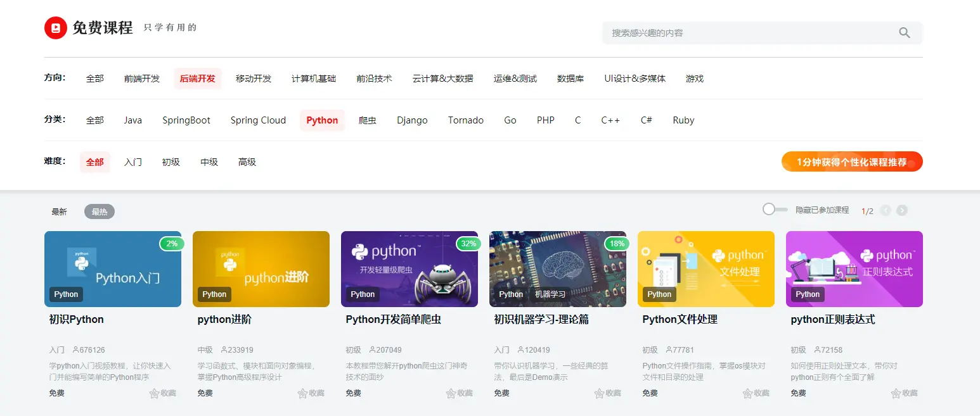
Task: Click the search magnifier icon
Action: click(x=904, y=32)
